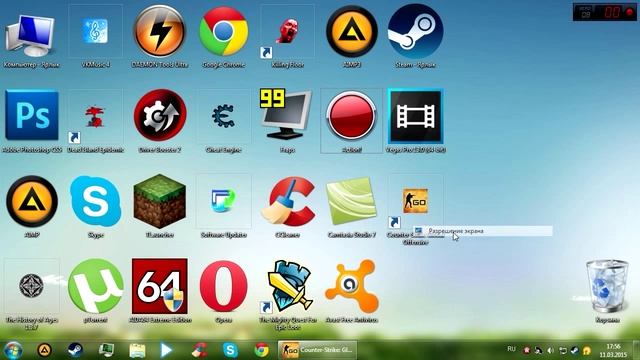Open the Компьютер - Ярлык desktop shortcut
640x360 pixels.
coord(31,36)
